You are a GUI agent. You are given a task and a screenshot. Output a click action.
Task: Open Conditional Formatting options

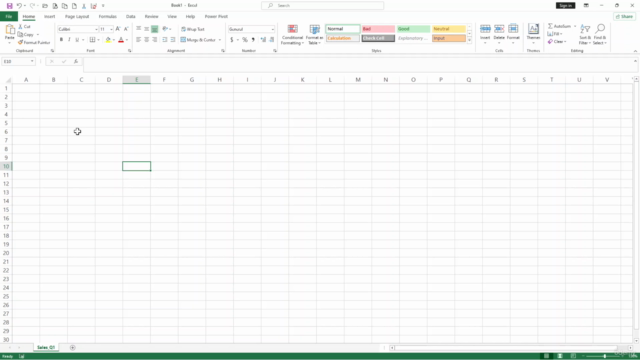[292, 35]
